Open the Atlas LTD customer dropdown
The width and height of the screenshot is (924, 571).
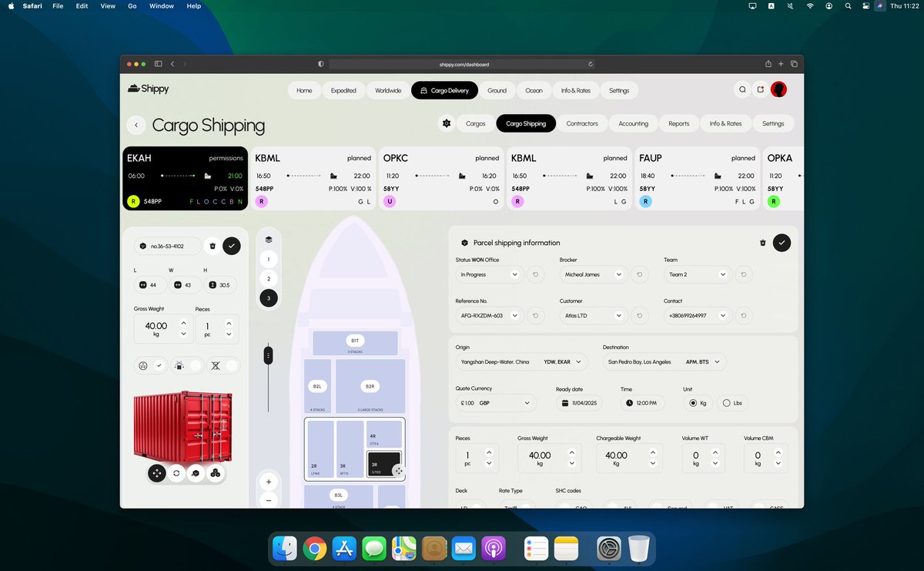click(x=594, y=315)
